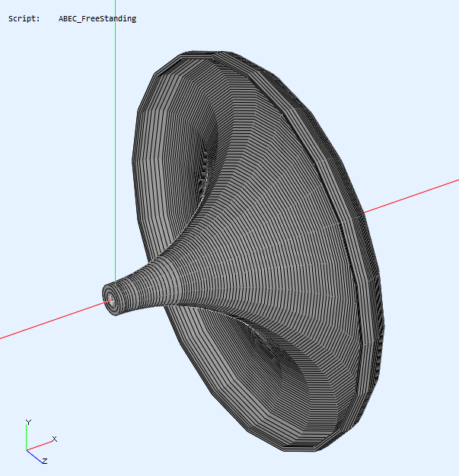459x476 pixels.
Task: Click the script name ABEC_FreeStanding
Action: (97, 19)
